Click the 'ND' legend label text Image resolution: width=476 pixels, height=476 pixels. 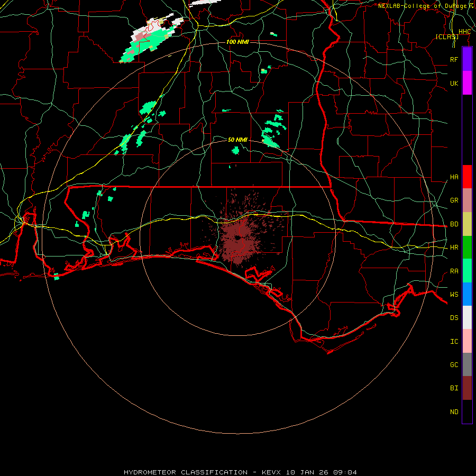[x=454, y=412]
